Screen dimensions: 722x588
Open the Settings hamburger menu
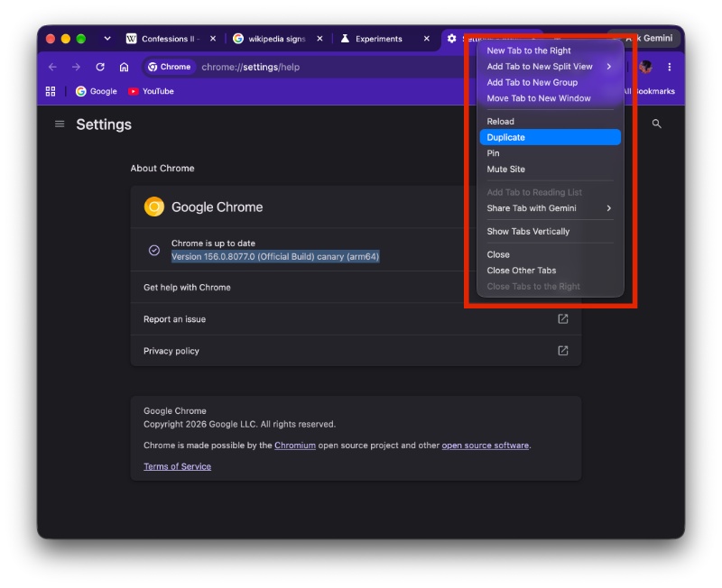pos(60,124)
